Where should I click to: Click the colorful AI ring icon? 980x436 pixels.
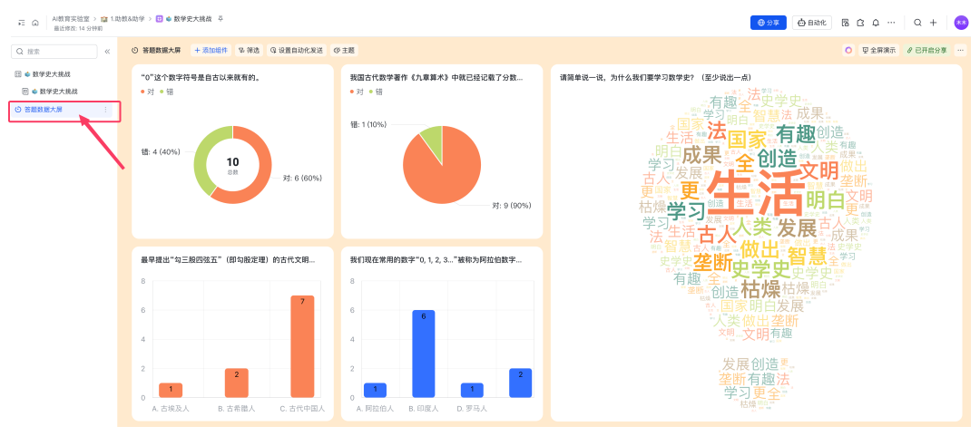coord(848,50)
